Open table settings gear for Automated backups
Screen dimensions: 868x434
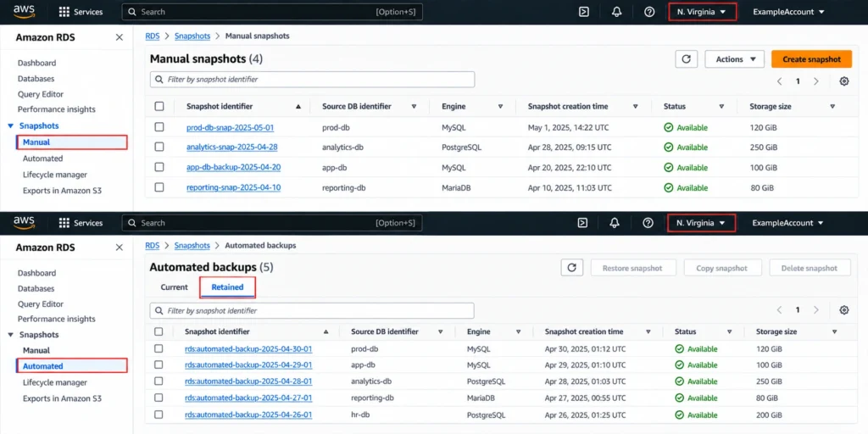[843, 310]
